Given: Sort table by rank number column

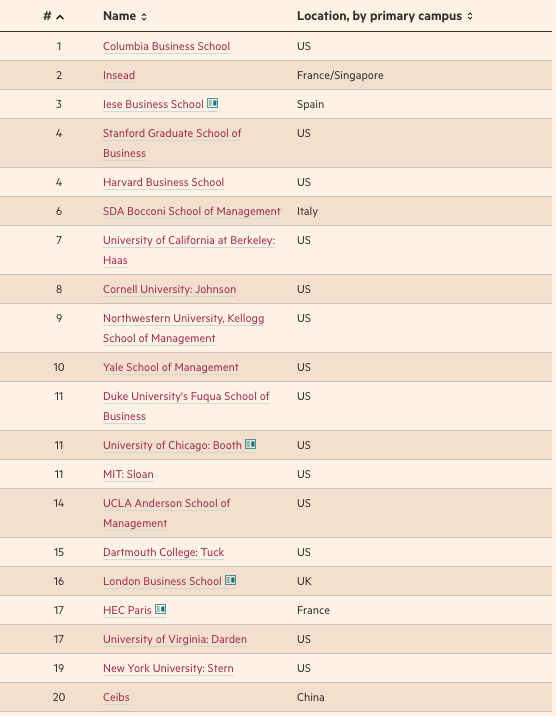Looking at the screenshot, I should 53,16.
